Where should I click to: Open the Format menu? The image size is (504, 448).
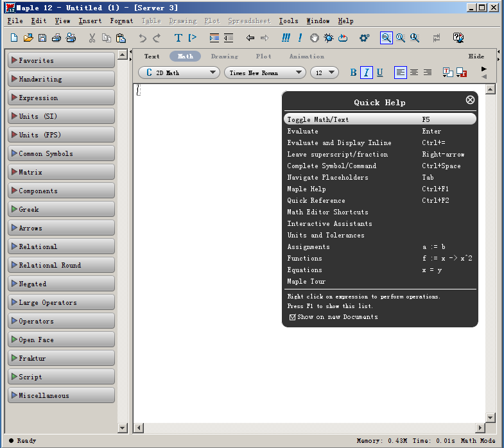point(121,21)
